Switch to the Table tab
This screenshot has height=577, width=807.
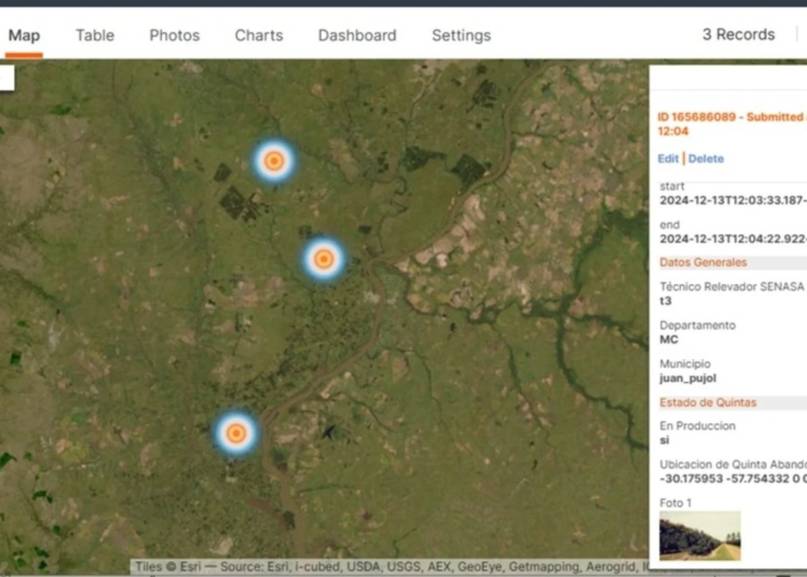point(95,35)
